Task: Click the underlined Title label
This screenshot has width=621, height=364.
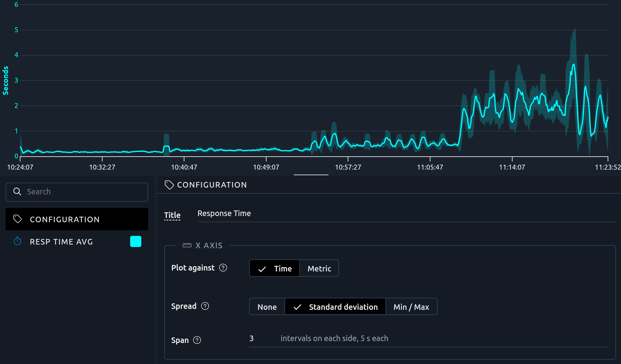Action: point(172,215)
